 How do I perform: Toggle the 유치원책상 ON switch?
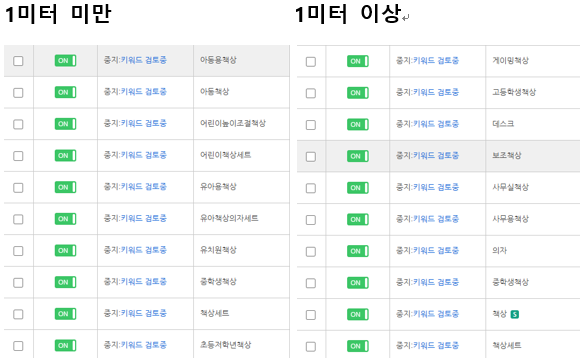(65, 250)
